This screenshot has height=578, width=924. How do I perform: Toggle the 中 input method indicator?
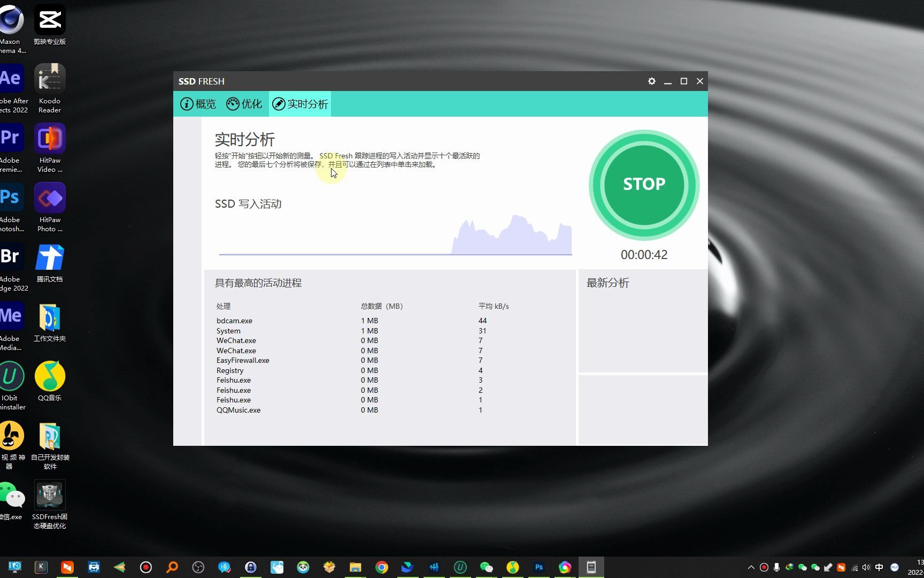[x=879, y=567]
